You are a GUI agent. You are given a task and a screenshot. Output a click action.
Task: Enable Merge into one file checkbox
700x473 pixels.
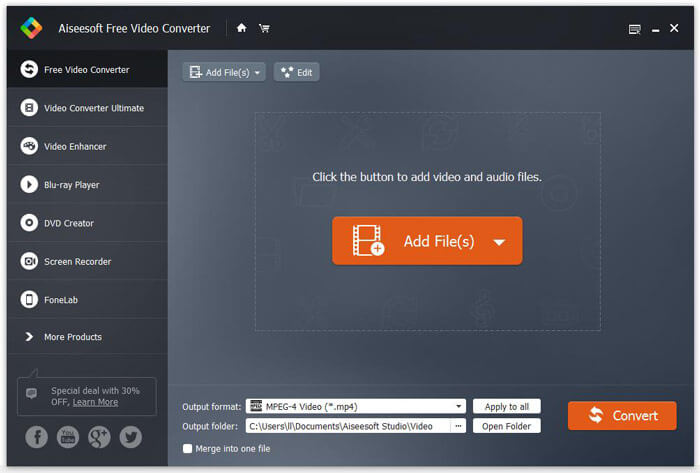pos(187,449)
